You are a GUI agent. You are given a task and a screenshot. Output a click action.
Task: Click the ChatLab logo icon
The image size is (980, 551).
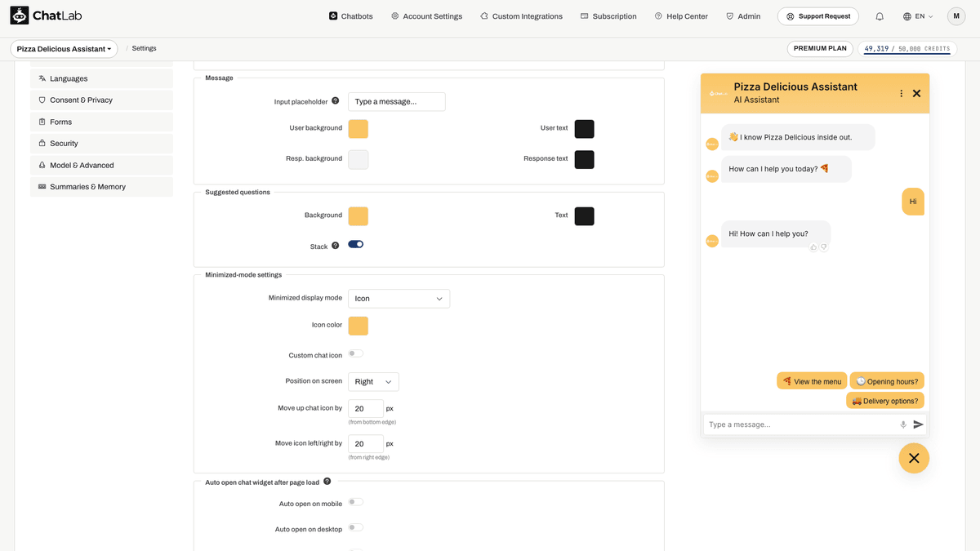[20, 16]
